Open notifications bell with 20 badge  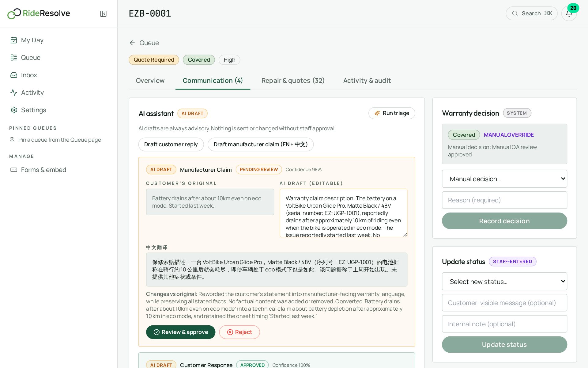[569, 13]
